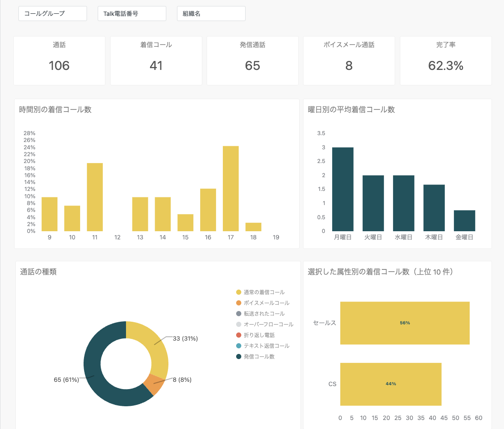Click the hourly bar for 11時

(95, 197)
